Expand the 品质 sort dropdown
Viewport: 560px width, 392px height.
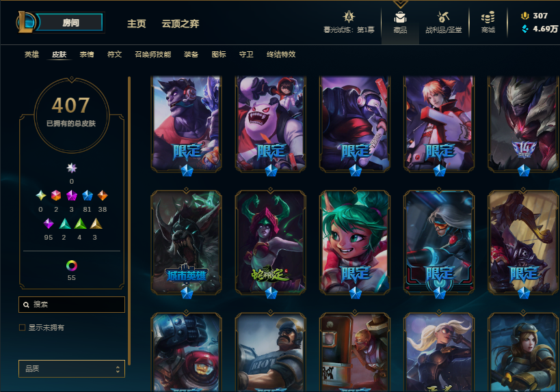[x=72, y=369]
